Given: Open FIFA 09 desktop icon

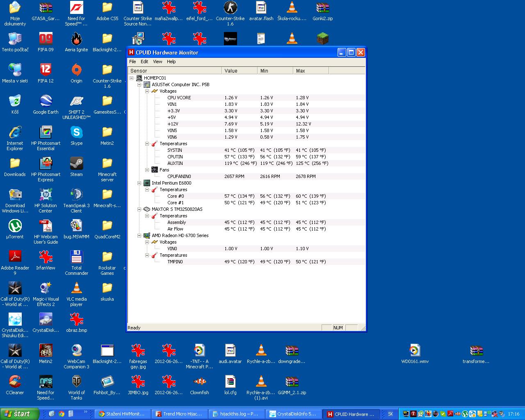Looking at the screenshot, I should tap(46, 43).
